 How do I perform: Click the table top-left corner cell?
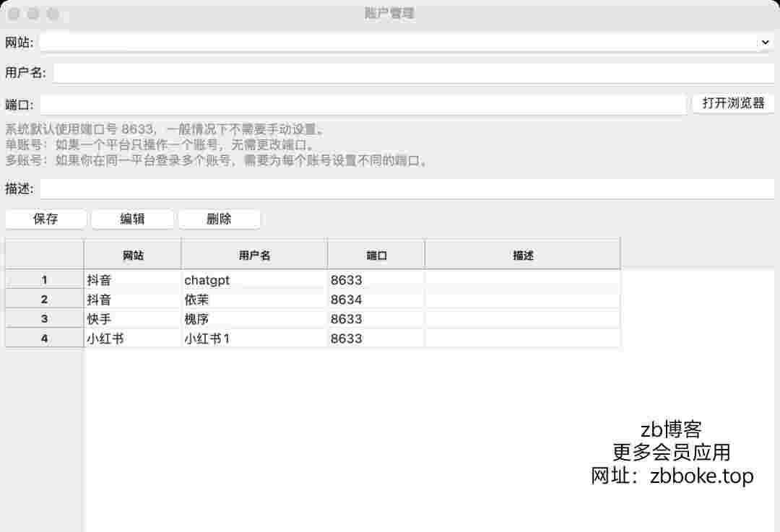tap(44, 254)
